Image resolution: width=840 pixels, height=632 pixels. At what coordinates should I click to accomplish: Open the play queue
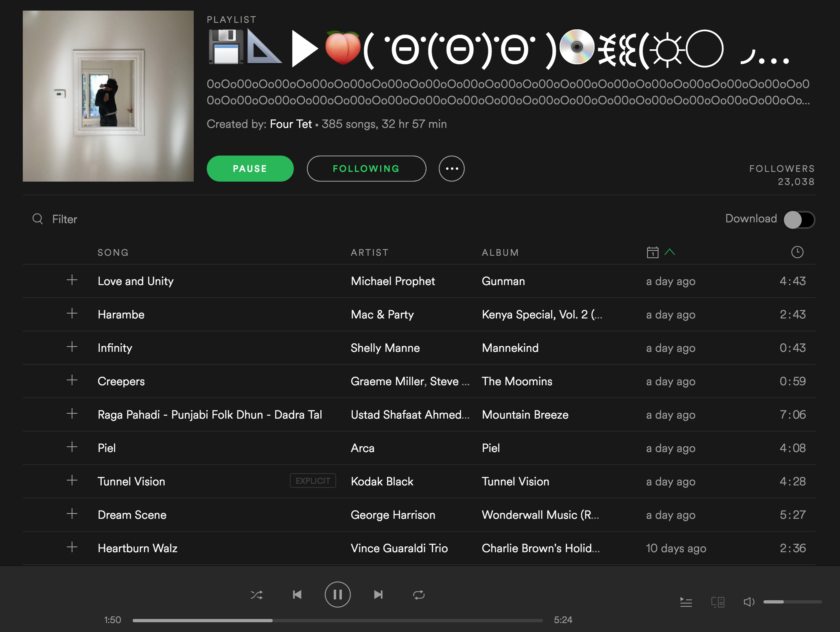[x=686, y=602]
